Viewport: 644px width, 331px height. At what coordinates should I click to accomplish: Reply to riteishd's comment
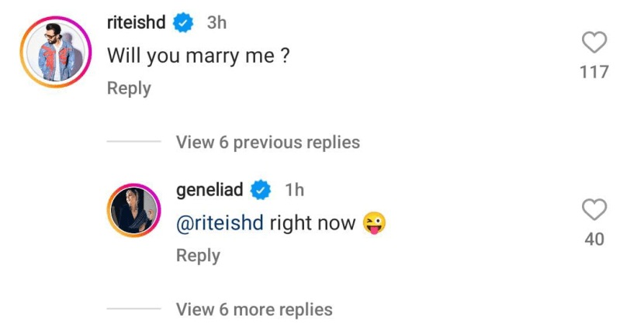pyautogui.click(x=129, y=88)
